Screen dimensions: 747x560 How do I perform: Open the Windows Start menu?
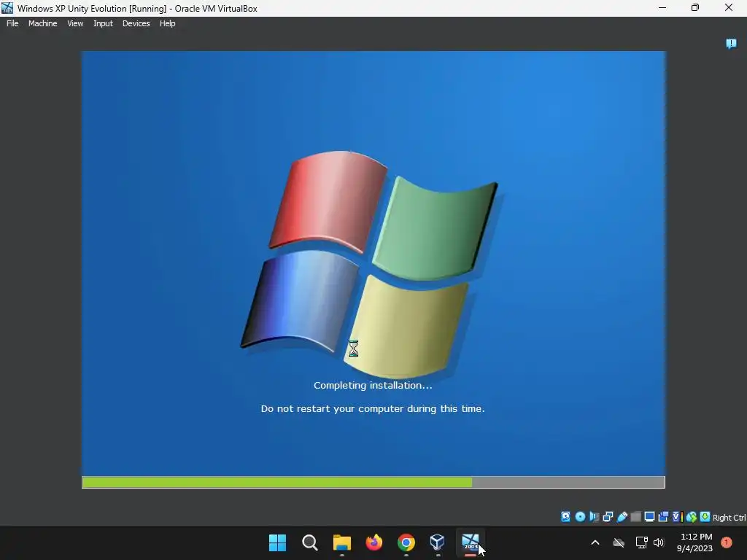coord(277,542)
